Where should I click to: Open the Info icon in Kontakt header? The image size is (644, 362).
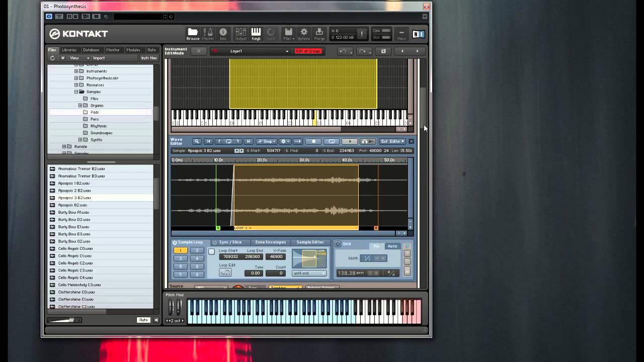(x=223, y=34)
